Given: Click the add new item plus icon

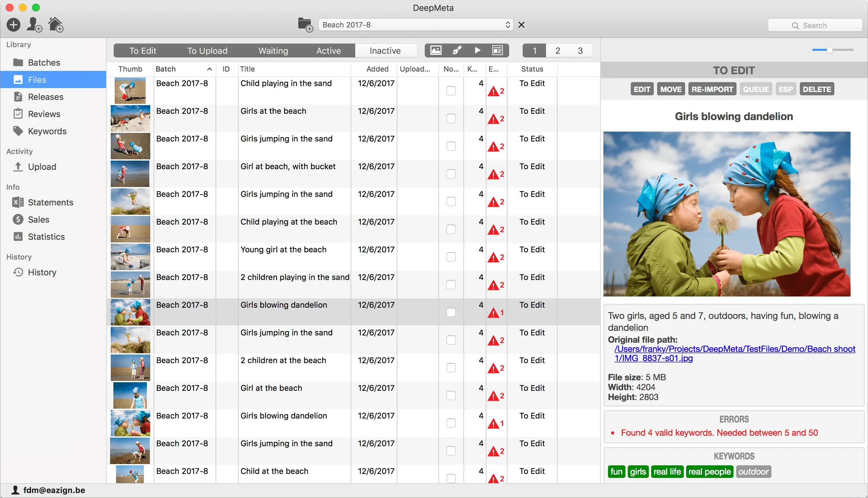Looking at the screenshot, I should pos(13,25).
